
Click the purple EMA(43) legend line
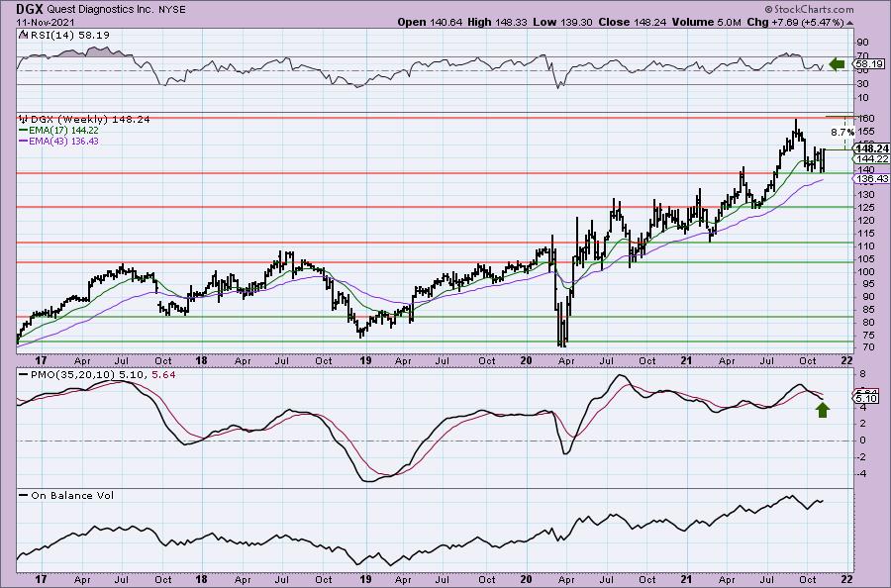[x=24, y=141]
